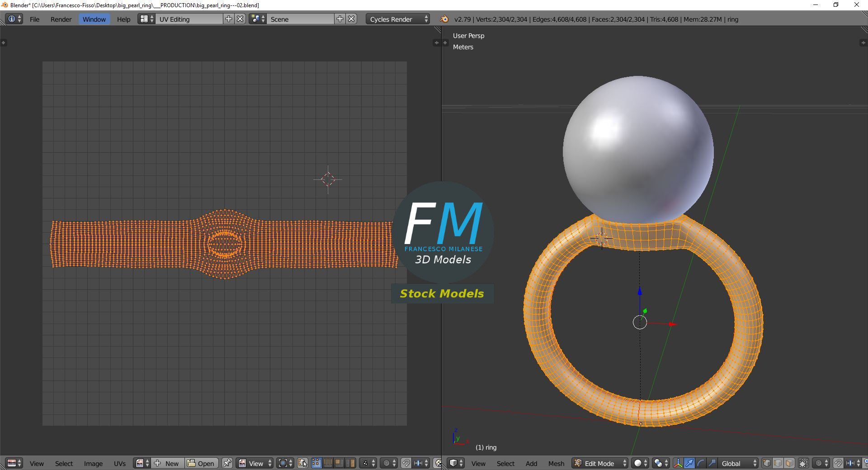
Task: Open the Info editor type selector
Action: [x=14, y=19]
